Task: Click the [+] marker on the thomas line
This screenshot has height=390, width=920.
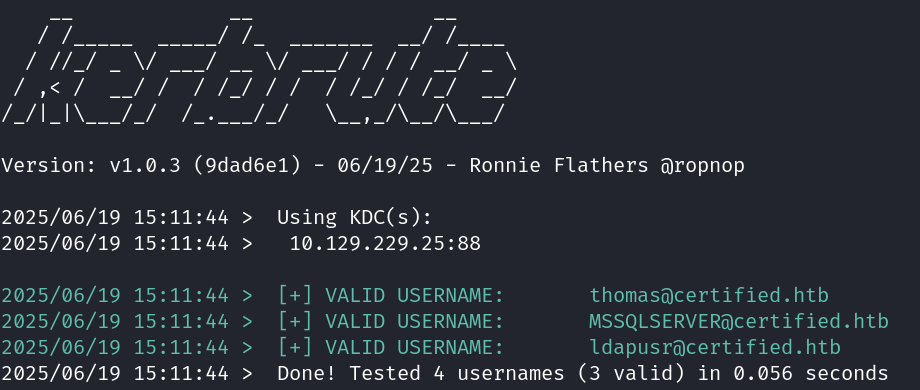Action: (295, 295)
